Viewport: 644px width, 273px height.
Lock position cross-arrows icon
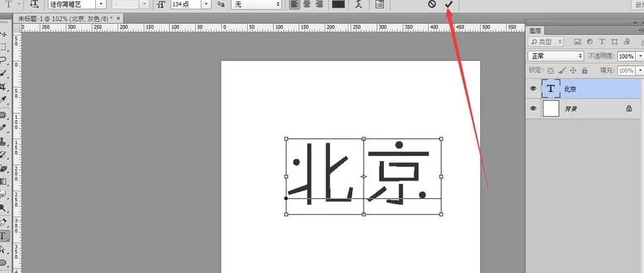click(x=574, y=70)
